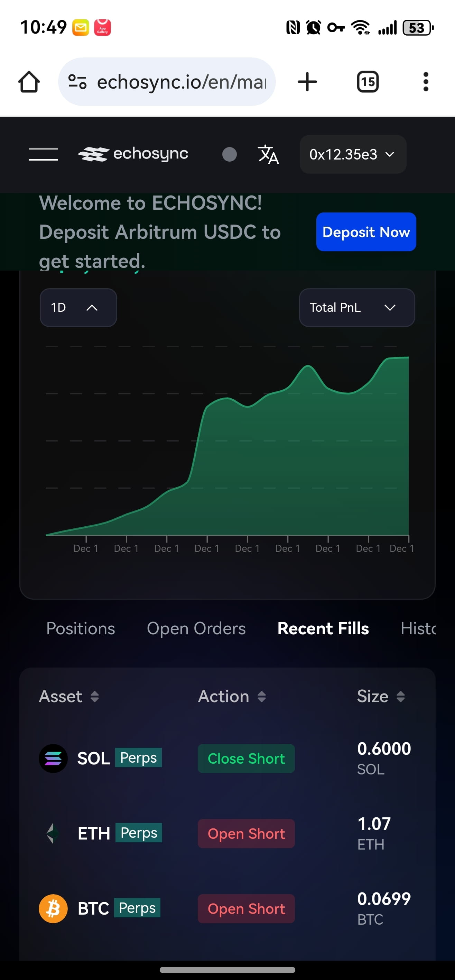Select the Recent Fills tab
The height and width of the screenshot is (980, 455).
coord(323,628)
